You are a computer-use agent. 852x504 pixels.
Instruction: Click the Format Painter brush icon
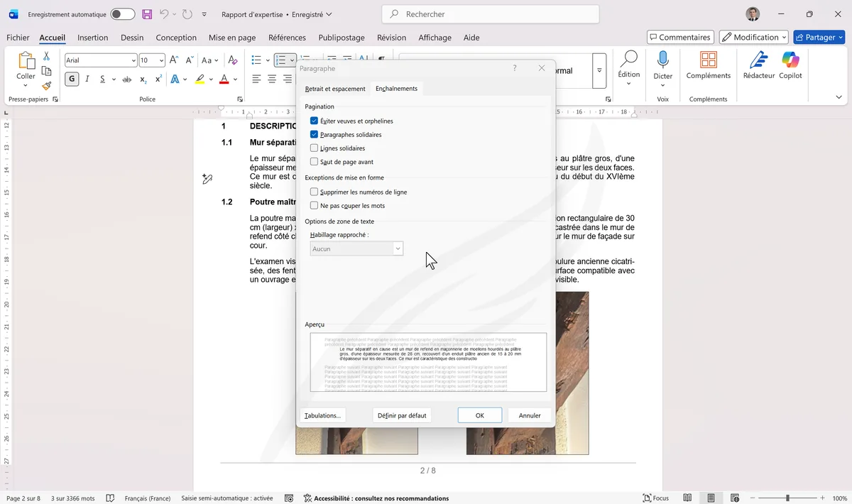(x=46, y=86)
